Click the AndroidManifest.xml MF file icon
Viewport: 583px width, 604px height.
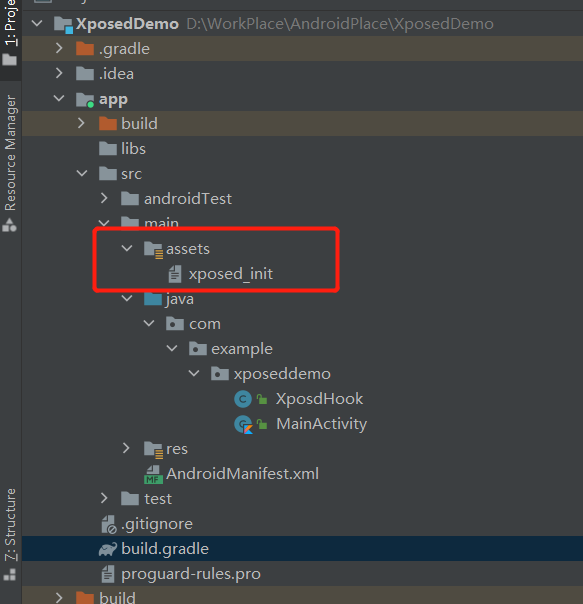click(x=153, y=474)
